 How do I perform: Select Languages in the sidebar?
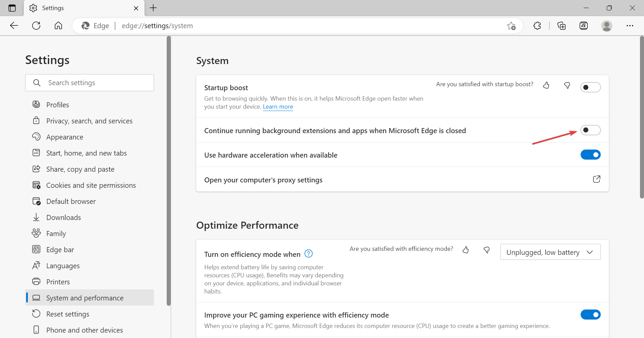click(x=90, y=266)
